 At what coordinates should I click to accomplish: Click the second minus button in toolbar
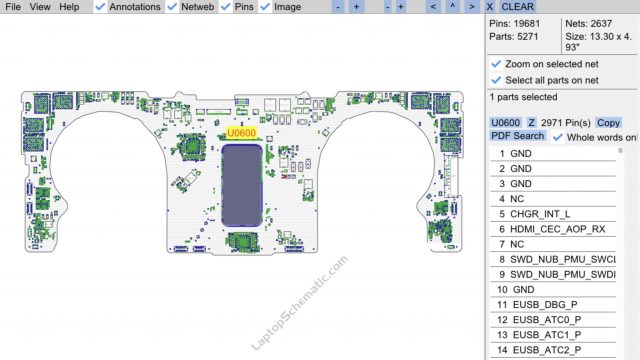coord(387,7)
